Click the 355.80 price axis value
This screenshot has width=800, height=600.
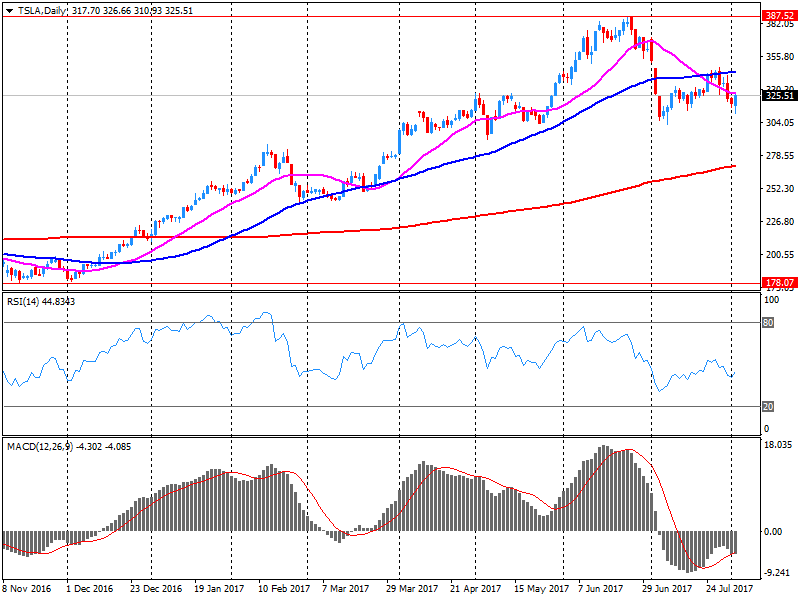pos(780,57)
